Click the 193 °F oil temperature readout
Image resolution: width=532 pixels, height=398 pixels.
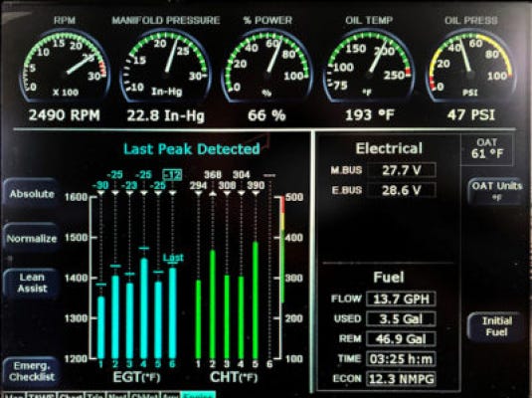click(x=370, y=115)
